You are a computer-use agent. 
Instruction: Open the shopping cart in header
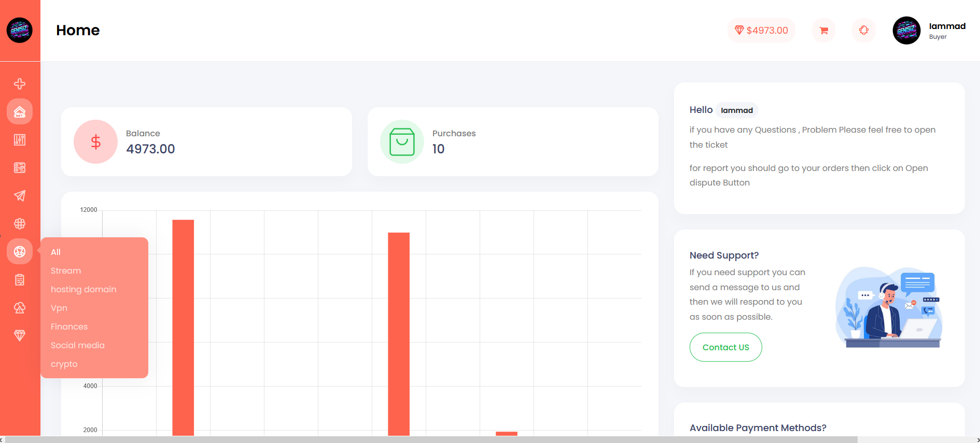point(823,31)
